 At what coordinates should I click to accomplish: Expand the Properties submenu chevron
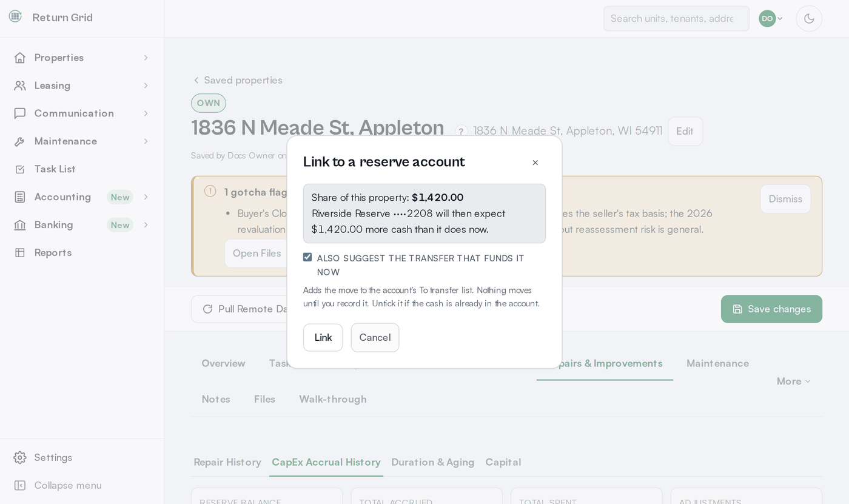point(146,58)
